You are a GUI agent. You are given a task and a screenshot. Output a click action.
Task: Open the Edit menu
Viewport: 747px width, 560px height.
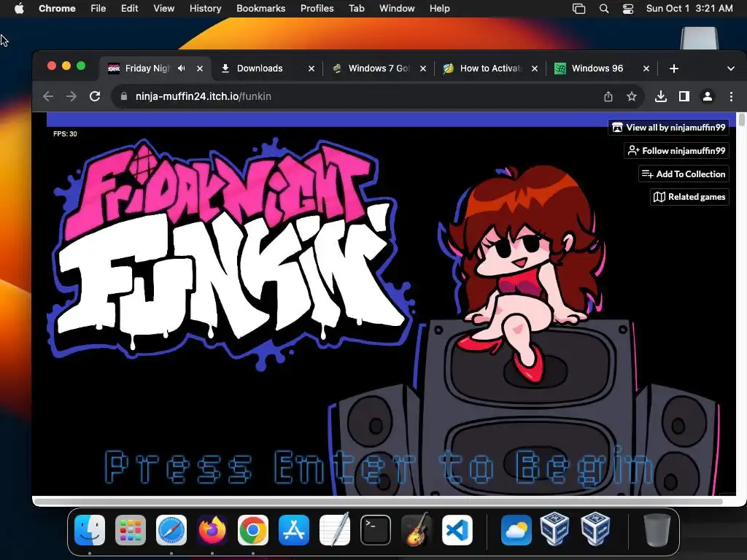(129, 9)
